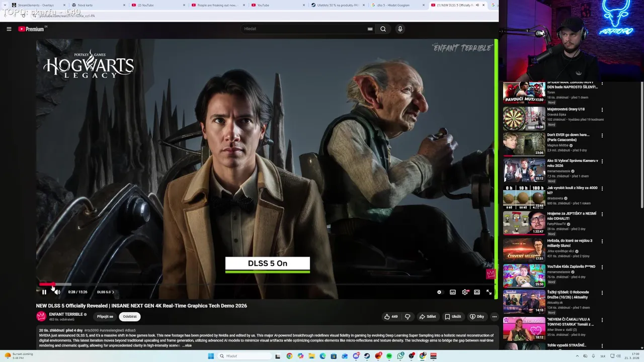Open the YouTube hamburger guide menu

tap(9, 29)
